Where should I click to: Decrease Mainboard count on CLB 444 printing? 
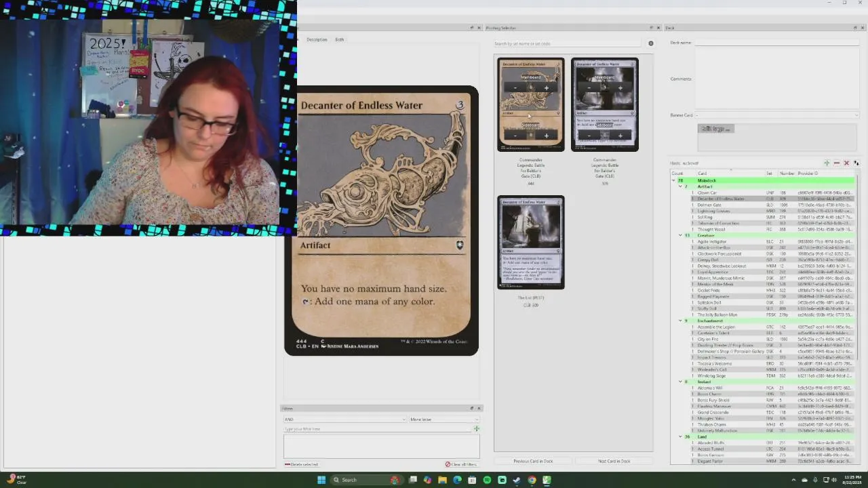(x=515, y=87)
